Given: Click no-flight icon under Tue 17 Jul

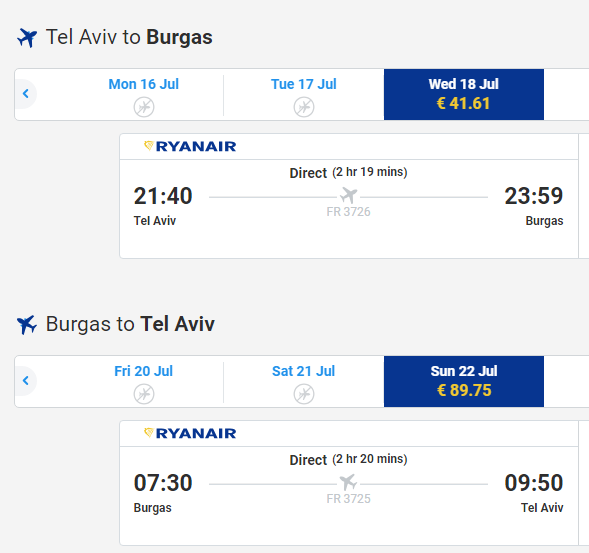Looking at the screenshot, I should tap(304, 107).
